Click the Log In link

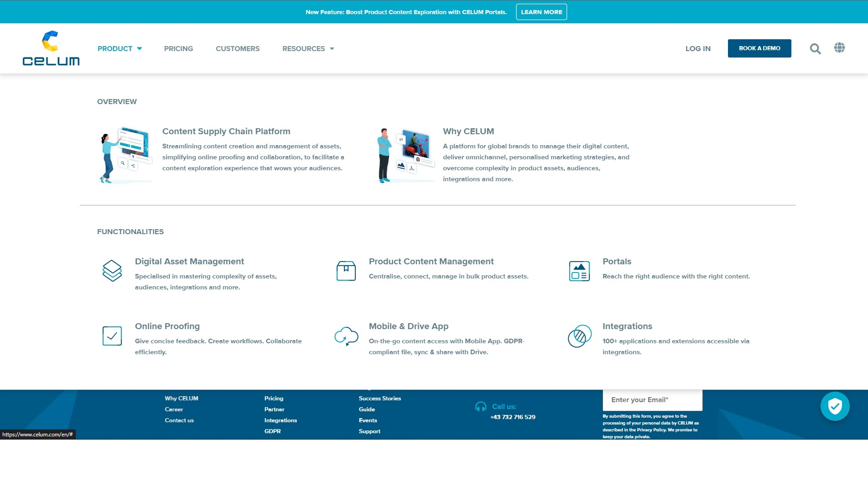pos(698,48)
